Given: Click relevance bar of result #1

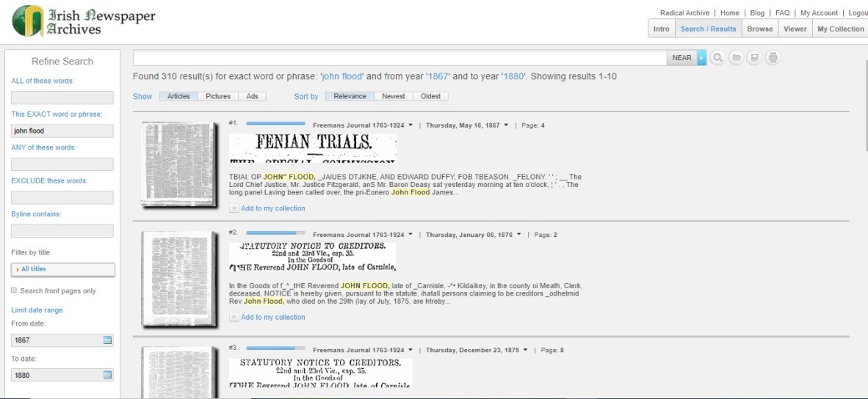Looking at the screenshot, I should 275,123.
